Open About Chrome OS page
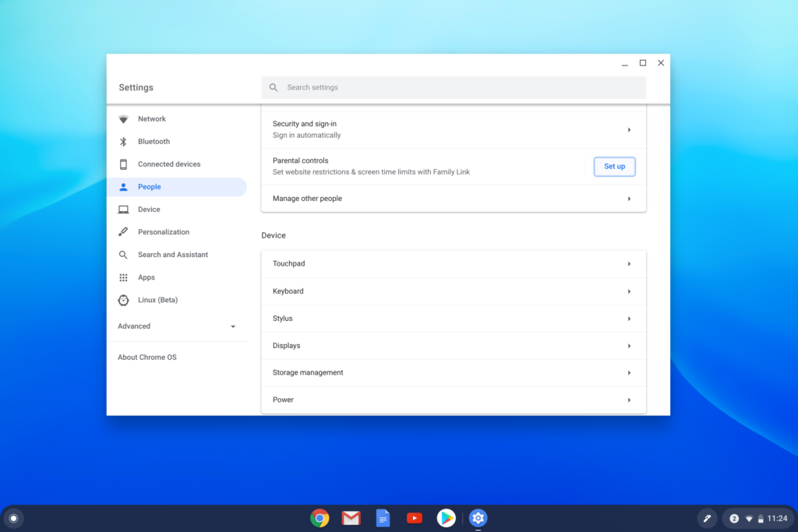This screenshot has height=532, width=798. point(147,358)
